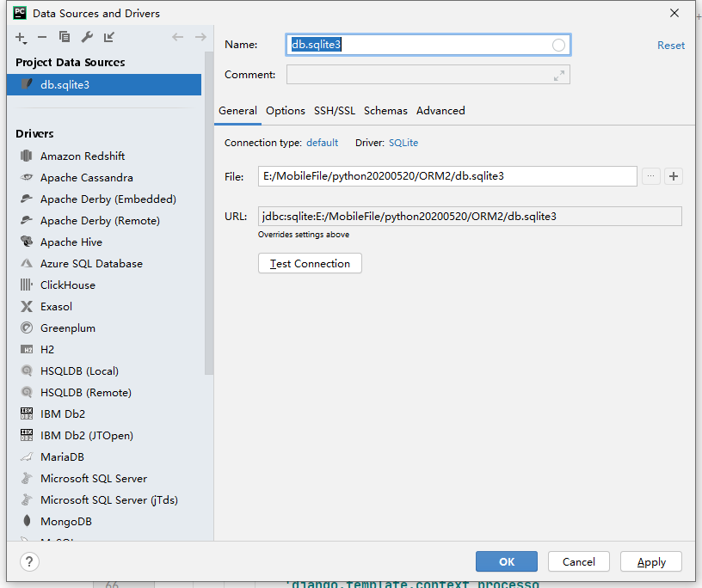
Task: Click the Test Connection button
Action: pos(310,264)
